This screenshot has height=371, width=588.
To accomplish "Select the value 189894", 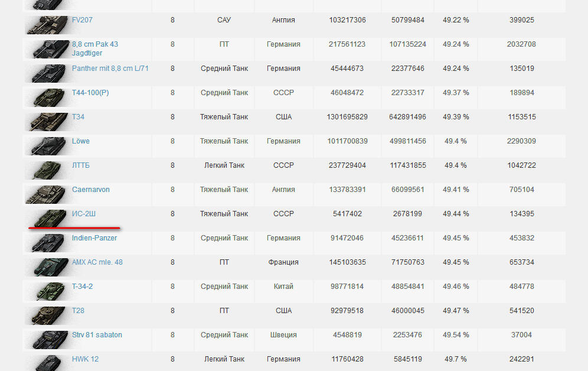I will click(x=522, y=93).
